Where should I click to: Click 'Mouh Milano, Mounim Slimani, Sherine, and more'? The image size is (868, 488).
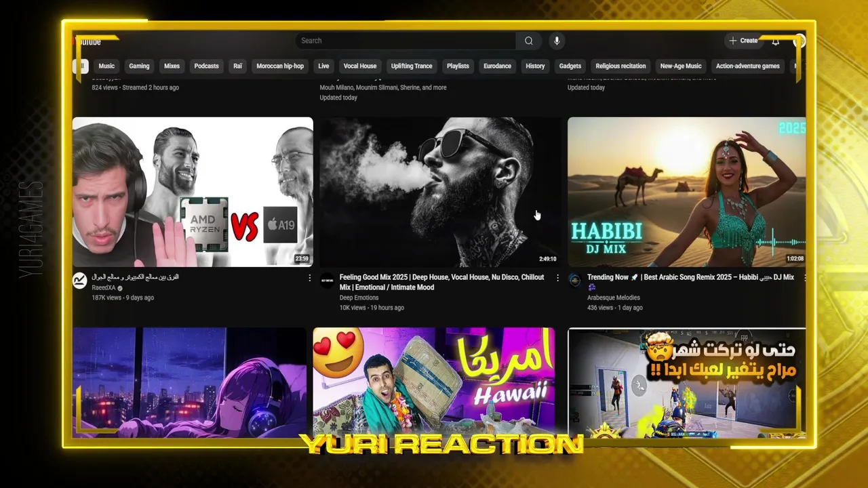tap(382, 87)
